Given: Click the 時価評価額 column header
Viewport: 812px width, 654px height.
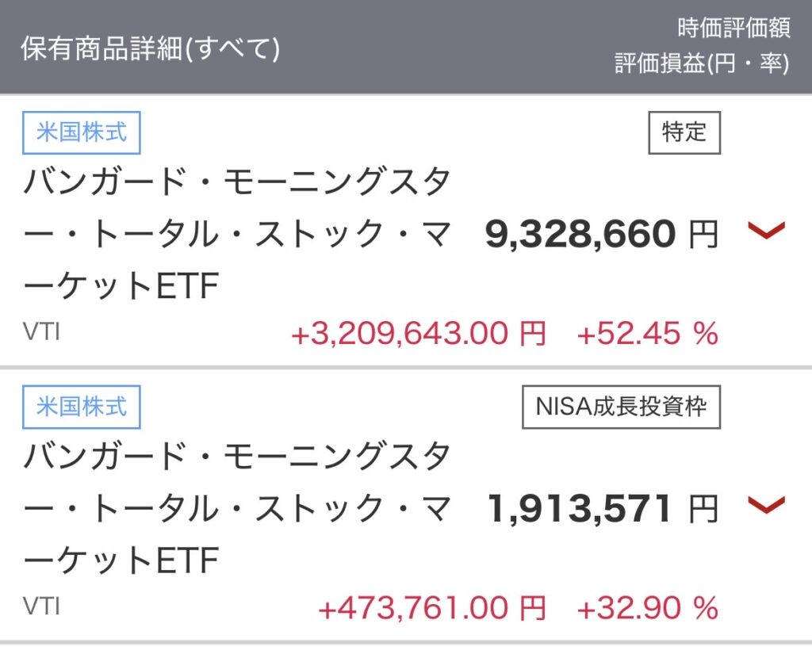Looking at the screenshot, I should pyautogui.click(x=733, y=28).
